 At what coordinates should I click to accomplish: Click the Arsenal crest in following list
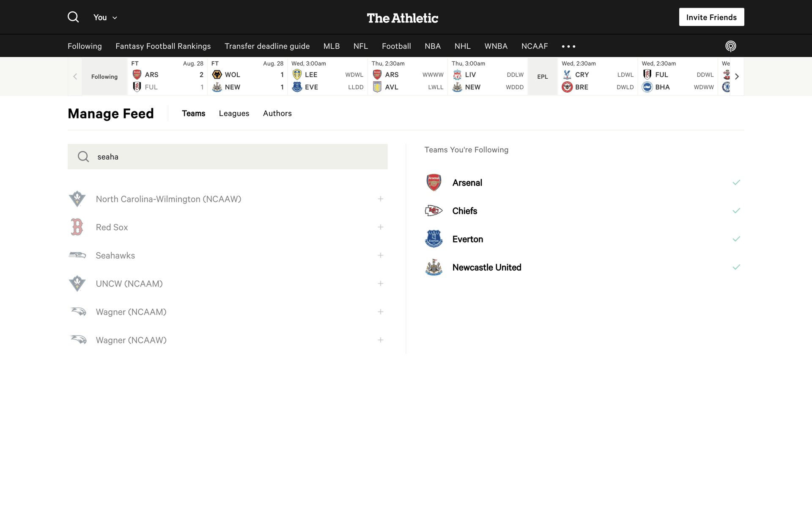[433, 182]
